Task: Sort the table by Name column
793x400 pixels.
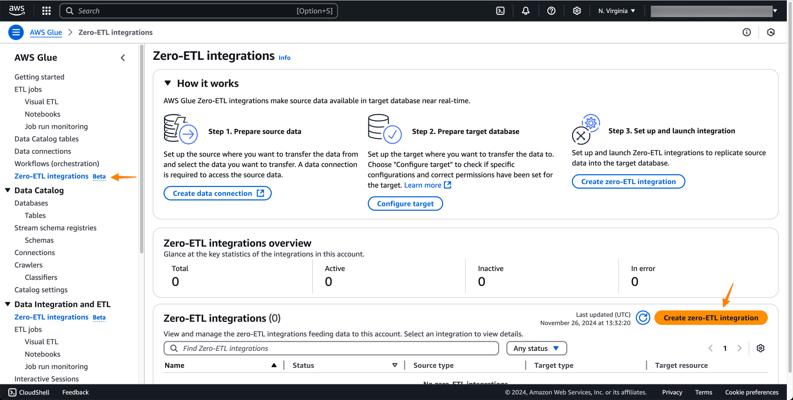Action: [x=273, y=365]
